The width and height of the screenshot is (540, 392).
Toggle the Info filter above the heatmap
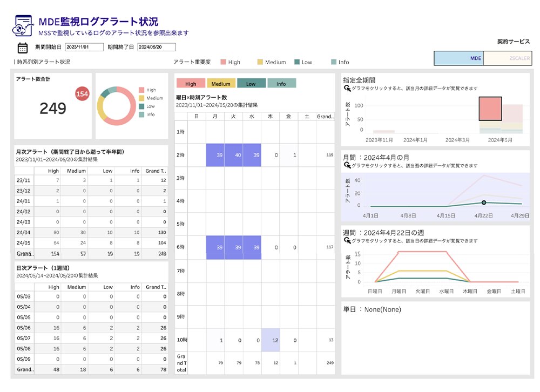pos(281,84)
